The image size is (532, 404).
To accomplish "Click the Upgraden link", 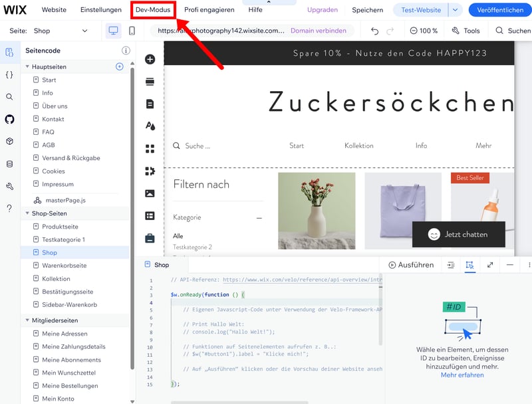I will (x=323, y=10).
